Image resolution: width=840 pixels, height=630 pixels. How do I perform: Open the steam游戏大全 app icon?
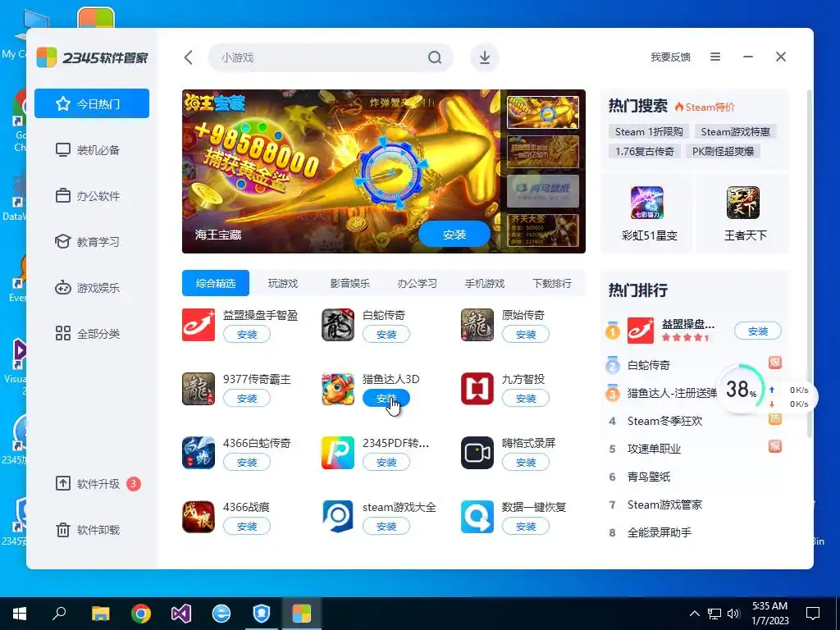pos(337,517)
